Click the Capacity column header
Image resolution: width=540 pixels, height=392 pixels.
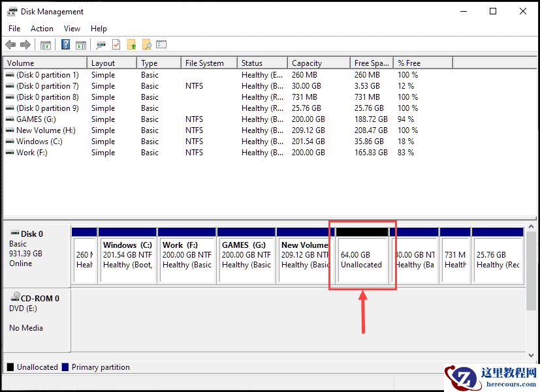click(x=318, y=62)
